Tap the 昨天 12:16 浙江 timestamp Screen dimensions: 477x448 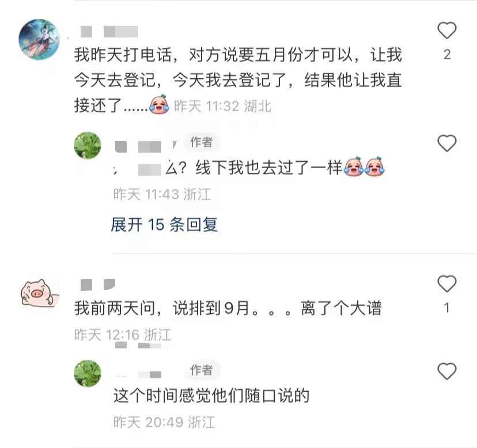[123, 335]
